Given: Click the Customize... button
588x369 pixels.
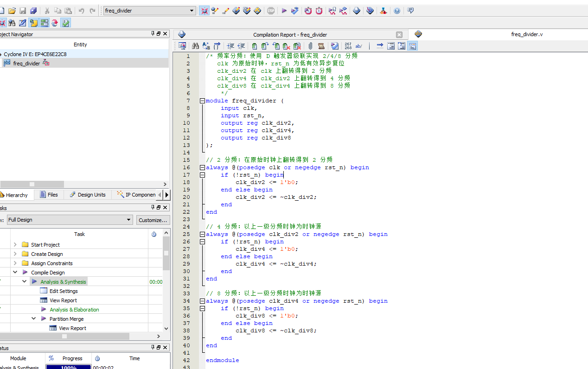Looking at the screenshot, I should (153, 220).
